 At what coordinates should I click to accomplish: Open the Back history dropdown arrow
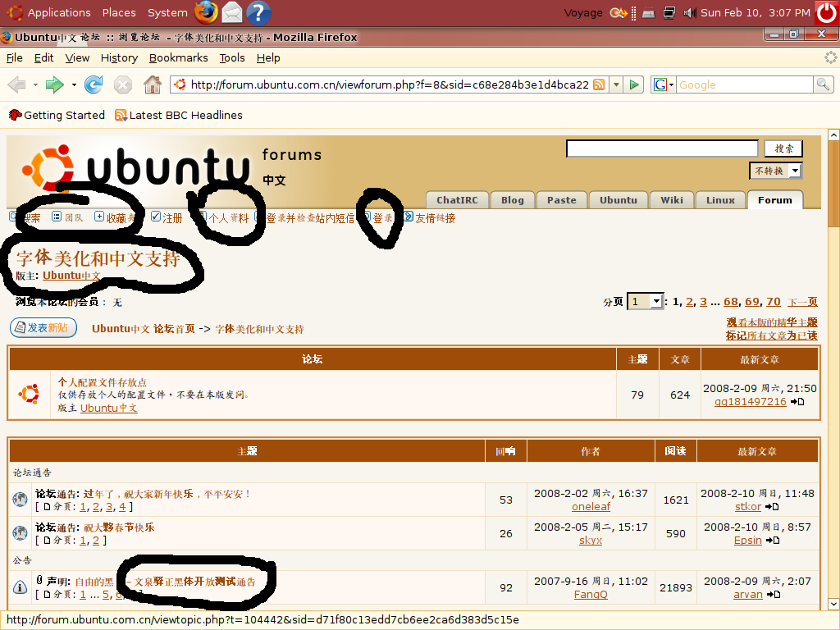tap(35, 84)
